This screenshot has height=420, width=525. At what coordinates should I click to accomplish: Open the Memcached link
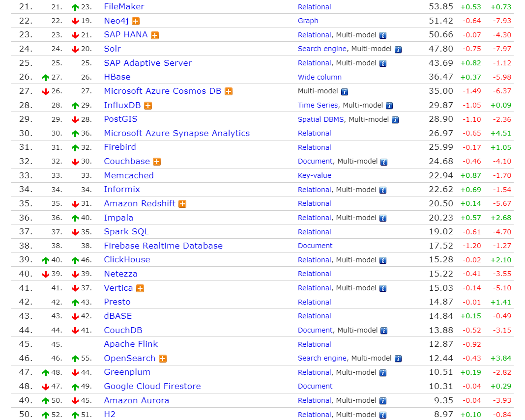[x=129, y=175]
